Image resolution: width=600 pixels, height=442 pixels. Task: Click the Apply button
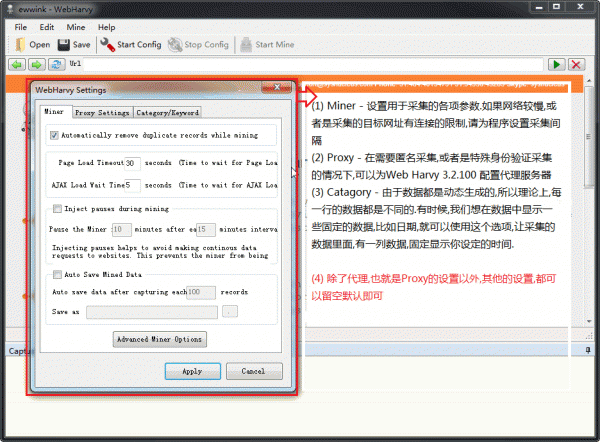pos(193,371)
